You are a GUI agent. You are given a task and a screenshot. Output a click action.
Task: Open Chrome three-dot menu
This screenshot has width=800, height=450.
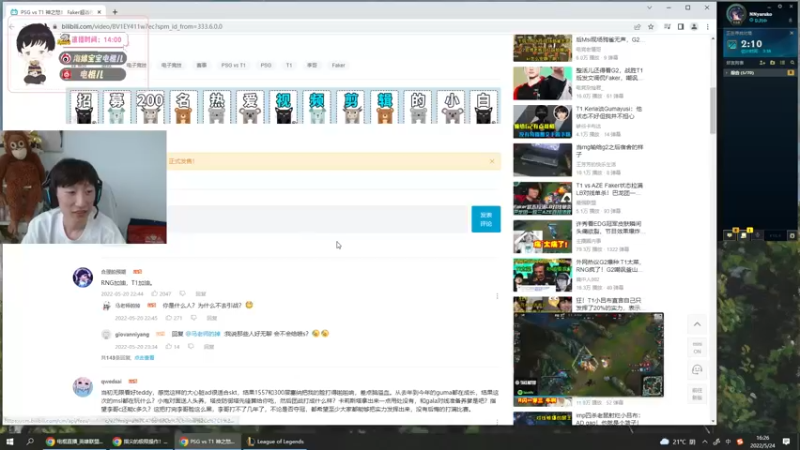pyautogui.click(x=708, y=27)
